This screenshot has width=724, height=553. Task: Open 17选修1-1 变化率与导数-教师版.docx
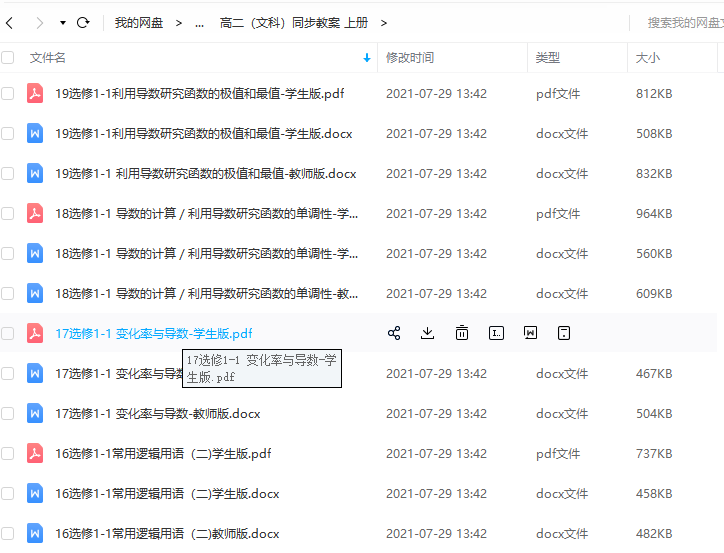[157, 413]
